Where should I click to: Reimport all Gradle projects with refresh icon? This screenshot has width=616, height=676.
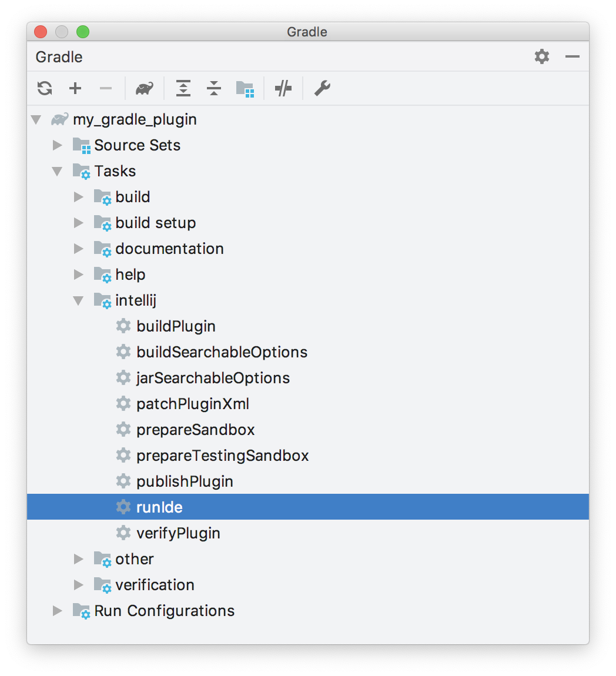pos(44,88)
